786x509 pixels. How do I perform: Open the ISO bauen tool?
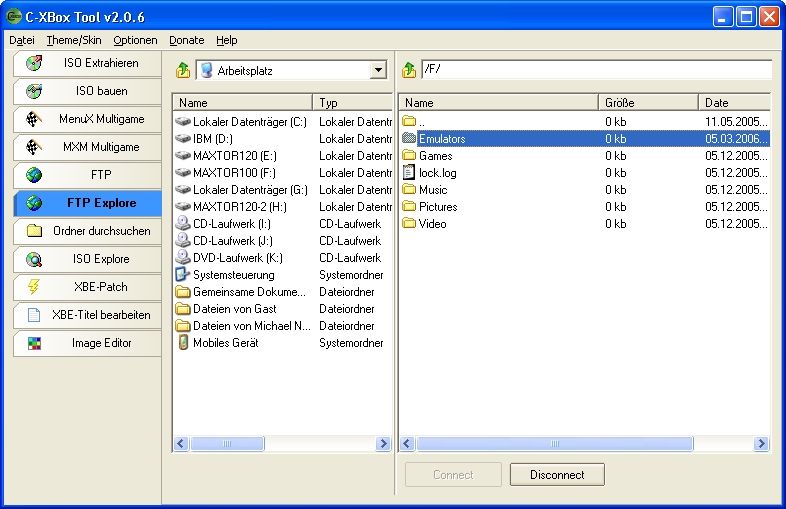click(87, 91)
